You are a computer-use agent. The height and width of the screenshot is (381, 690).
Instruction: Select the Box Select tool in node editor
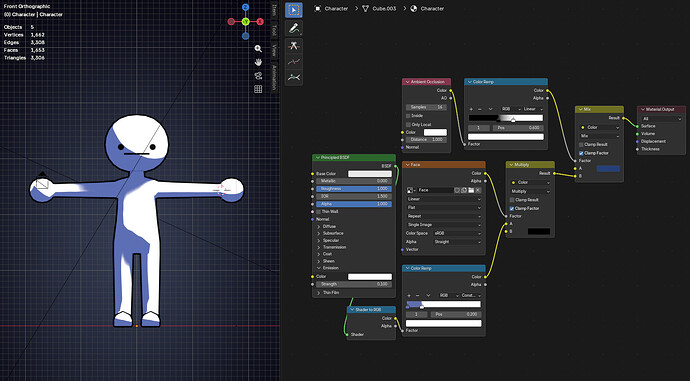pos(294,10)
